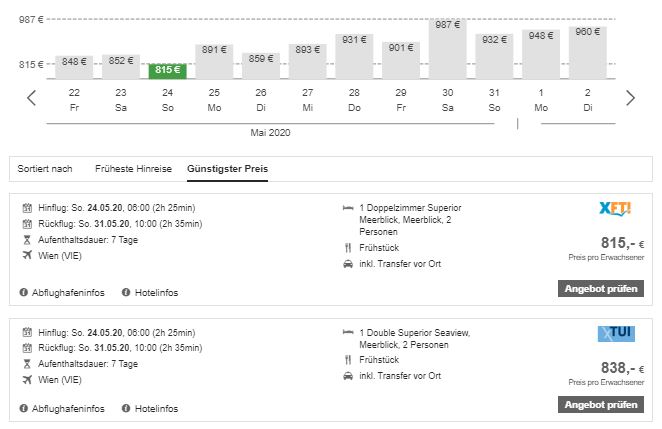Image resolution: width=662 pixels, height=429 pixels.
Task: Select the 848 € bar for Friday 22
Action: pos(74,67)
